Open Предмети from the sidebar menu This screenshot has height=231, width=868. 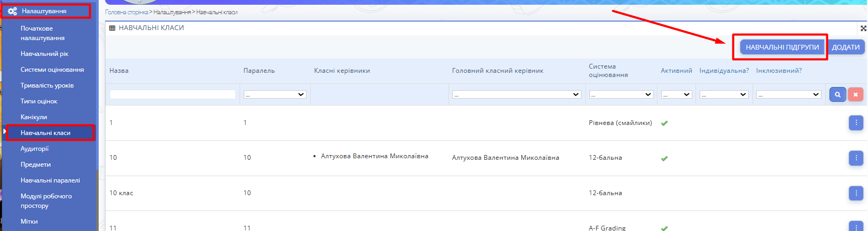[x=35, y=165]
